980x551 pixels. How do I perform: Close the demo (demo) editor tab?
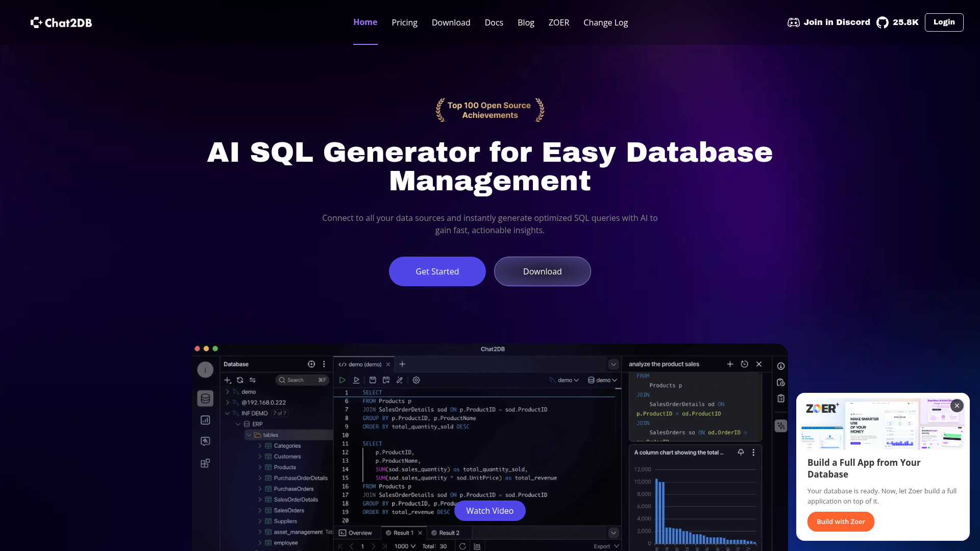[388, 364]
